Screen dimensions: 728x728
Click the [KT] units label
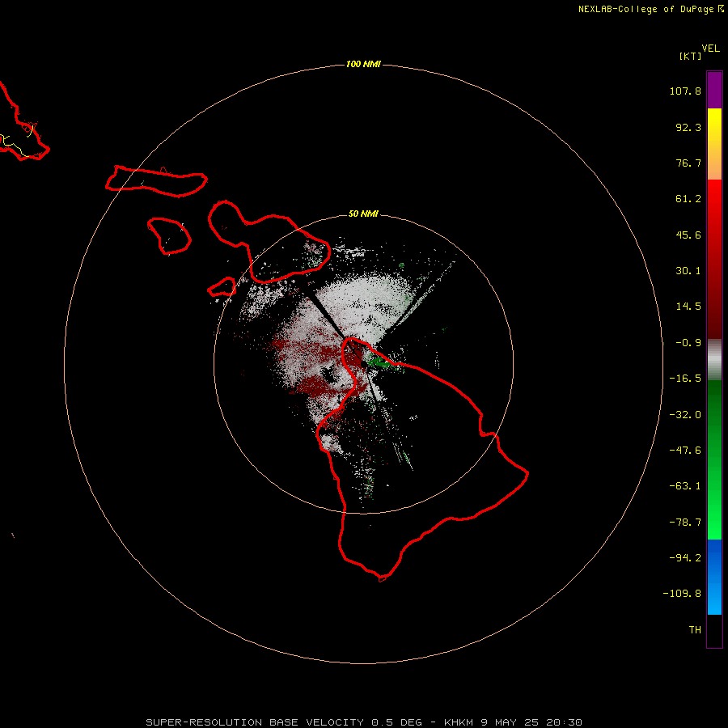[691, 56]
